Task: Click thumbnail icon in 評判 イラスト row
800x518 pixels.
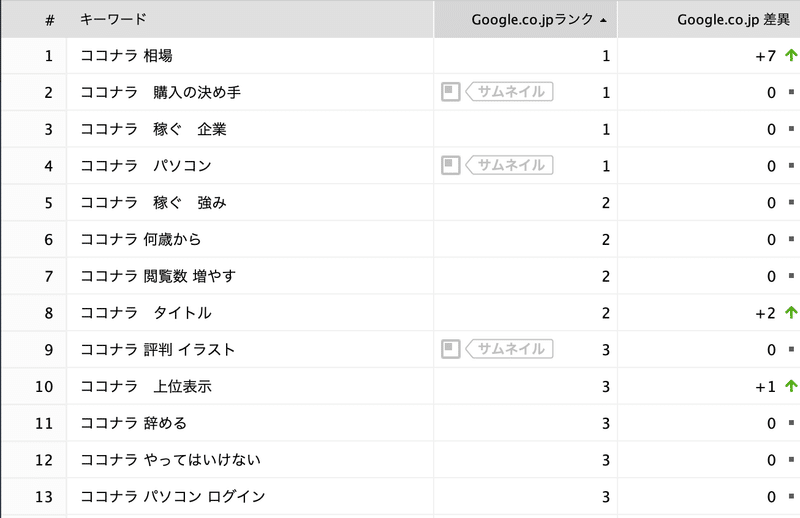Action: coord(451,349)
